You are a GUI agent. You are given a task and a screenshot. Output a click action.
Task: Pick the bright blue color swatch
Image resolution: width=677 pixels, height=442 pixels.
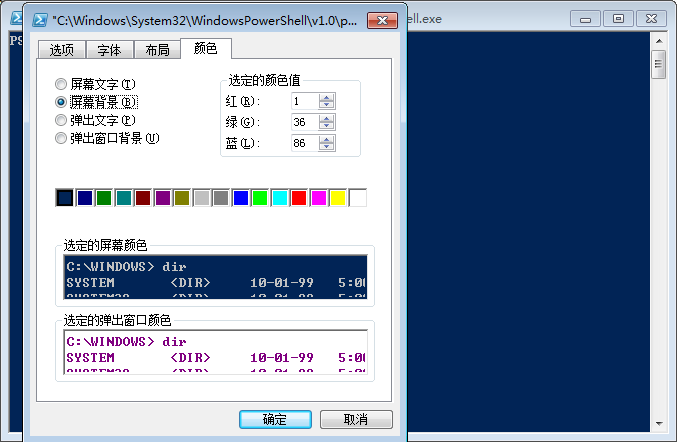coord(240,198)
